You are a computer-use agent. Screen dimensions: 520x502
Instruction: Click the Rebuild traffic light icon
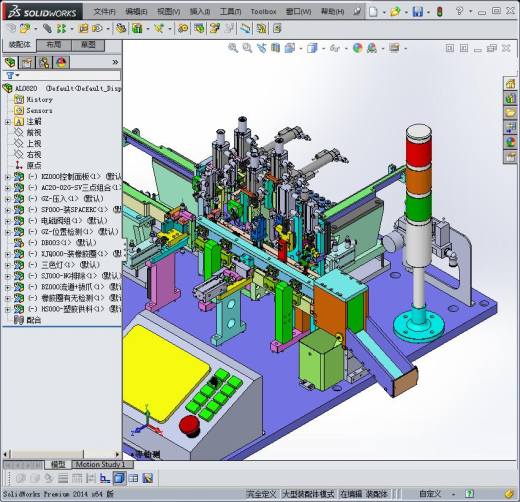[x=440, y=12]
